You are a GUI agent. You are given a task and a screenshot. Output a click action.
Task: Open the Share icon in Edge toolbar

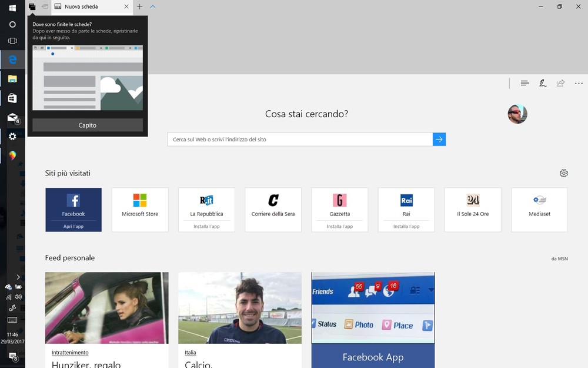[x=560, y=83]
